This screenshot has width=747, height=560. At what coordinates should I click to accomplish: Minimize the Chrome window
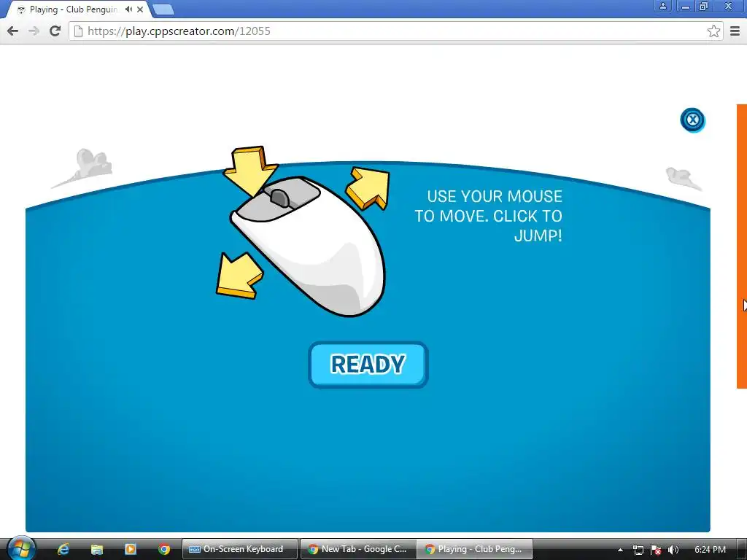tap(685, 6)
